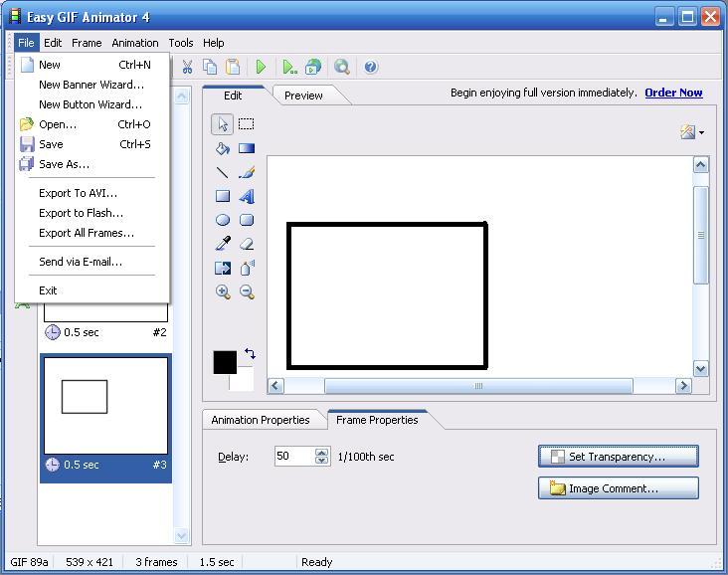Activate the eyedropper color picker tool
The height and width of the screenshot is (575, 728).
223,244
